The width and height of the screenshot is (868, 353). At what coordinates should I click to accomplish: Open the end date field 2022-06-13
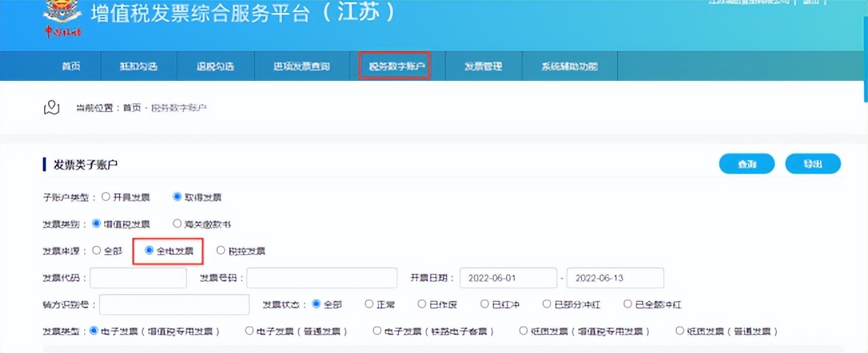click(616, 277)
